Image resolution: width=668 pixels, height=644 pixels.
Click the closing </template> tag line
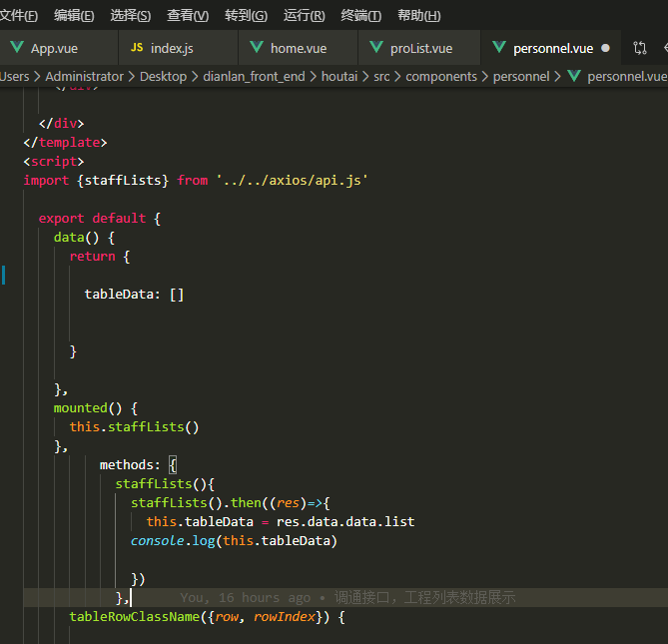[65, 143]
